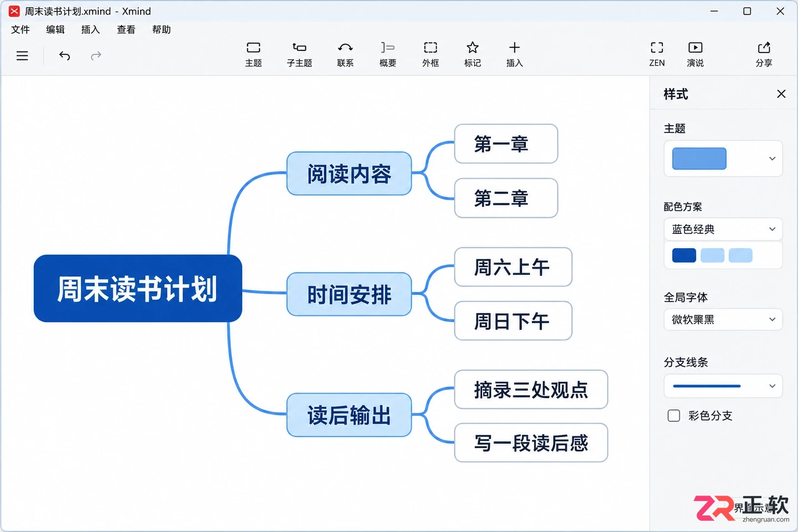Enter ZEN mode

click(x=657, y=54)
